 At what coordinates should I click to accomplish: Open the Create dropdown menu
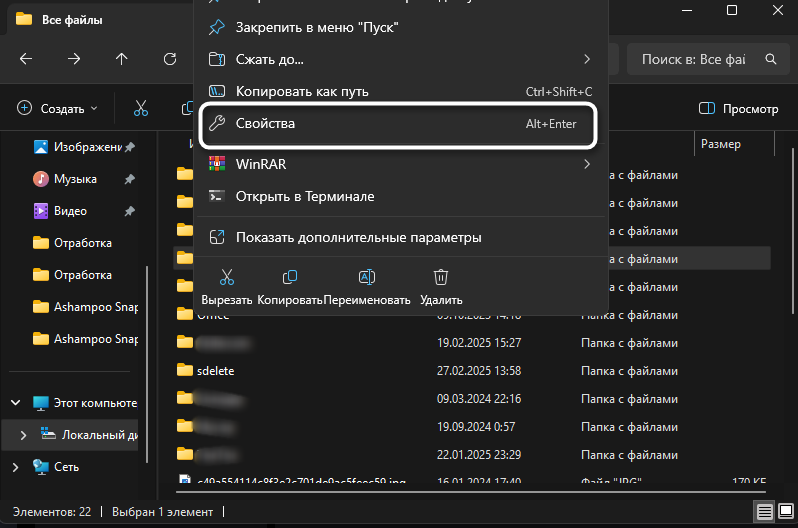tap(58, 108)
